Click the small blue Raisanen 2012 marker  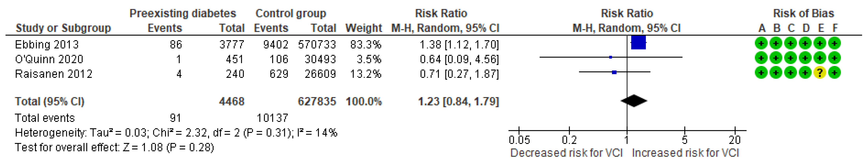click(x=614, y=72)
